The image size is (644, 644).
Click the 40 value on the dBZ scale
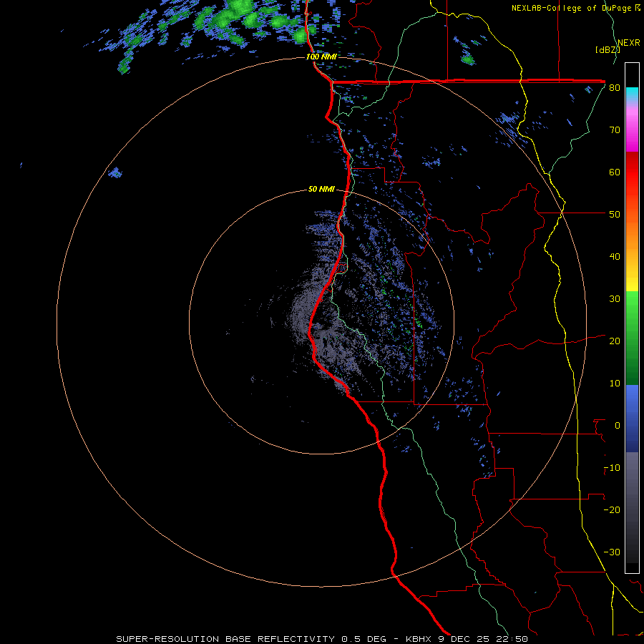[615, 257]
